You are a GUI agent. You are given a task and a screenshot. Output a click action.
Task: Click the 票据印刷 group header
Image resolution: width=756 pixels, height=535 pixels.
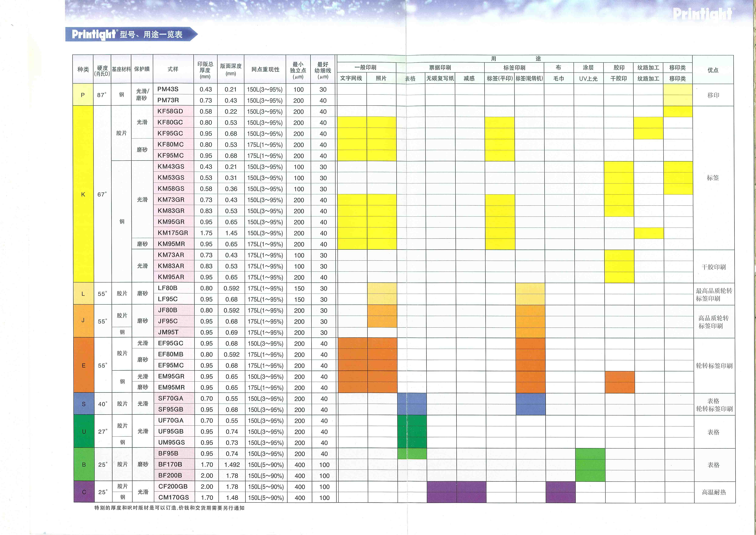440,68
